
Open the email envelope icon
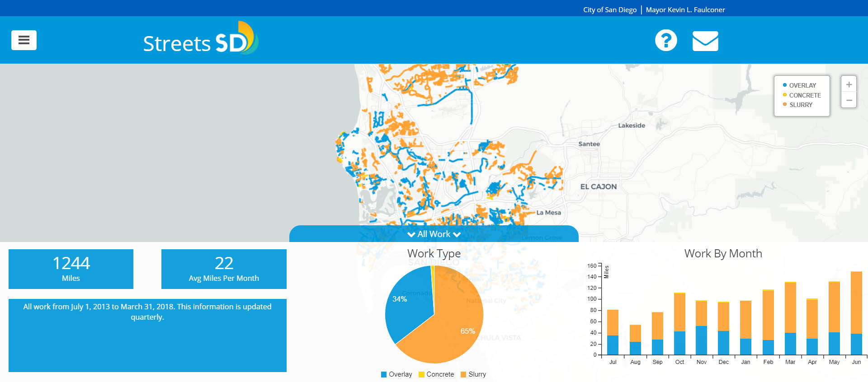(x=705, y=41)
